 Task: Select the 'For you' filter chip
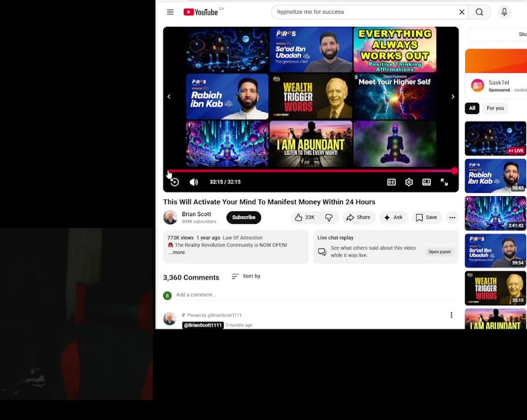495,108
